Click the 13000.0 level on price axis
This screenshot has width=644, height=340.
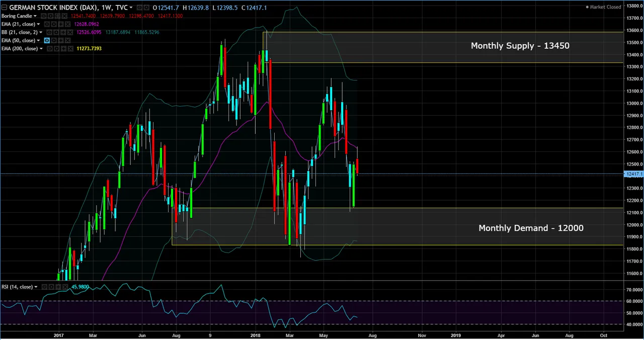click(x=634, y=103)
